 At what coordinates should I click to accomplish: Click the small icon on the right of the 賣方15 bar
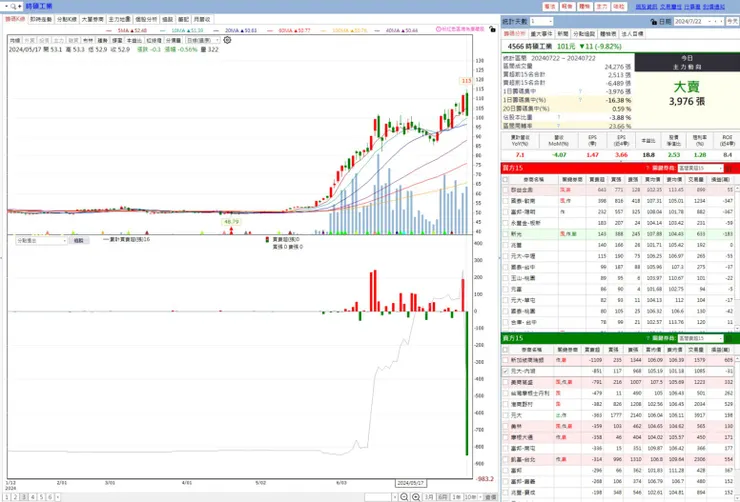click(729, 338)
